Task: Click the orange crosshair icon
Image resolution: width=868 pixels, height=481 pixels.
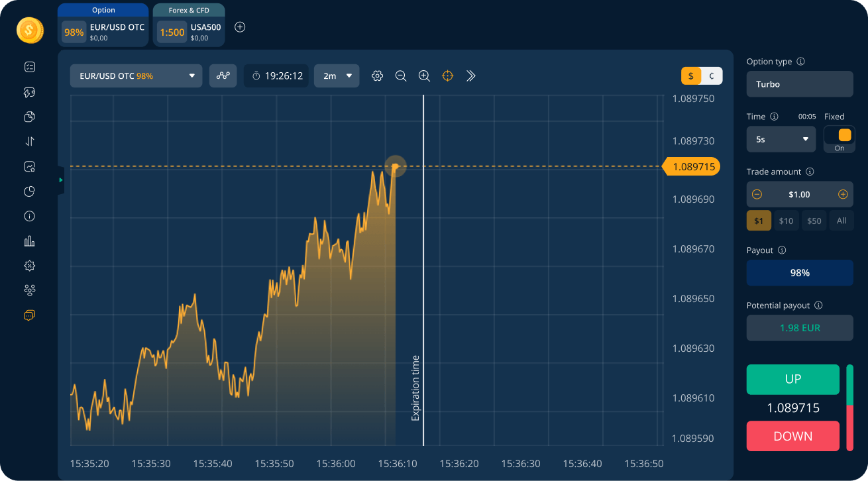Action: (448, 76)
